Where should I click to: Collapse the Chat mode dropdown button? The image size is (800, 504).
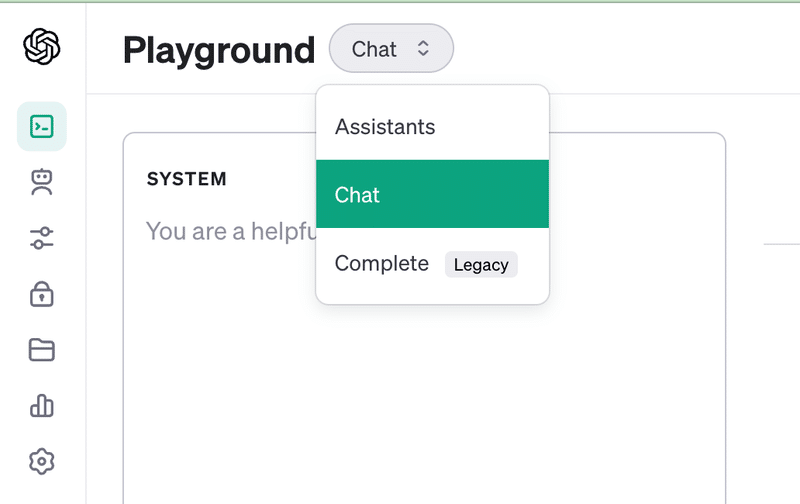(x=391, y=48)
